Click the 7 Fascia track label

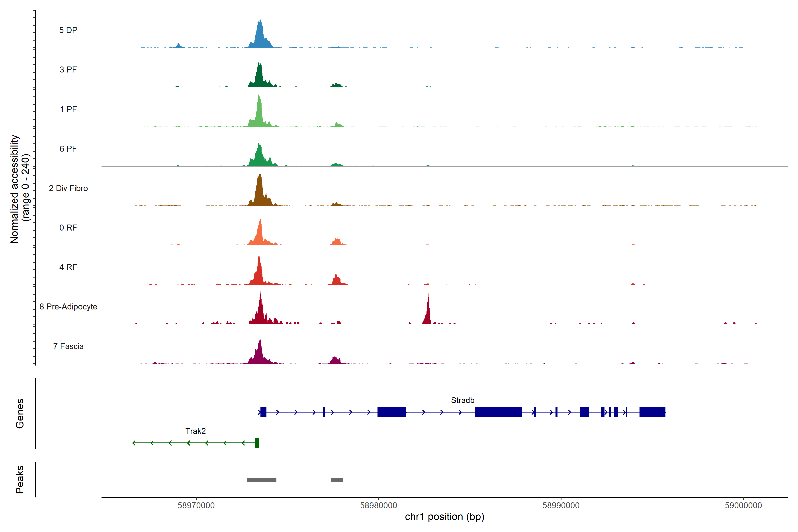pyautogui.click(x=68, y=346)
